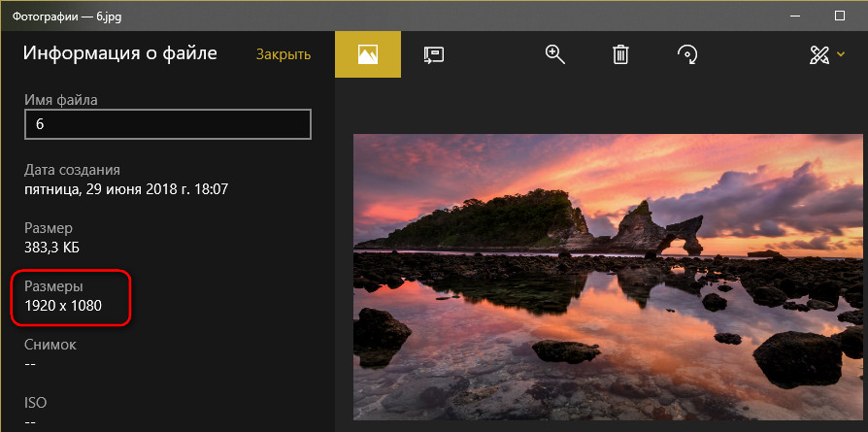Click the add-to-album slideshow icon

click(434, 54)
